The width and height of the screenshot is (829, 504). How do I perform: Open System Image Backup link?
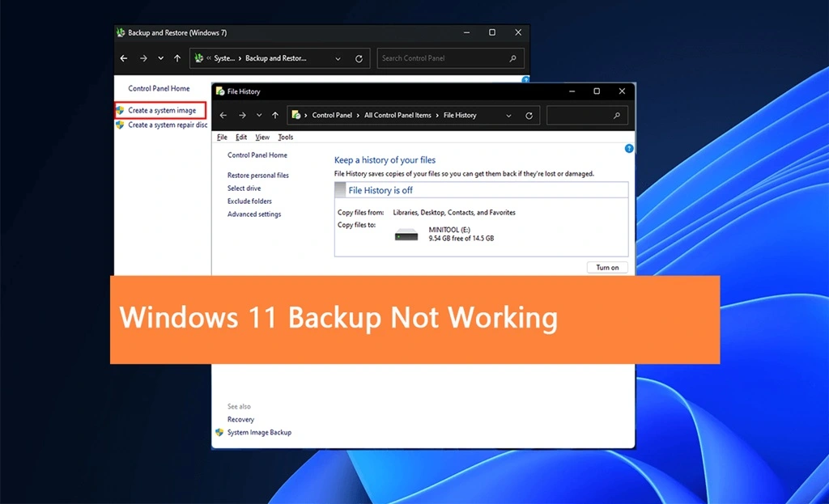(259, 432)
